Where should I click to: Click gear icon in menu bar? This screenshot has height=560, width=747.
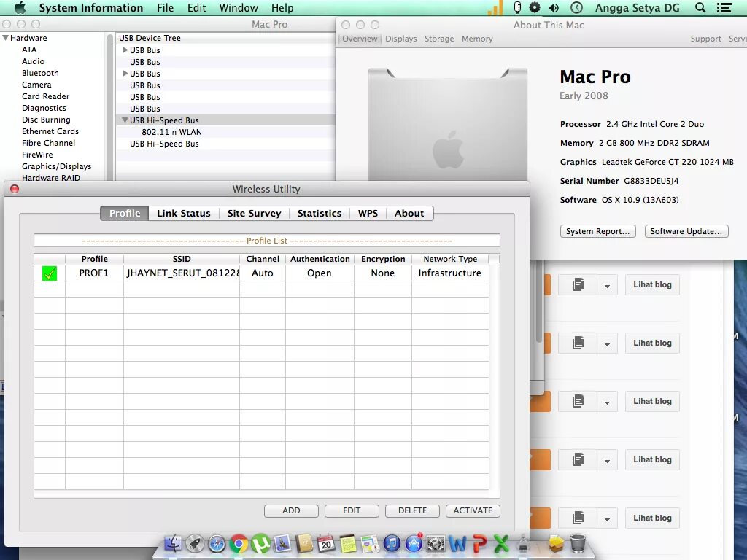click(535, 7)
